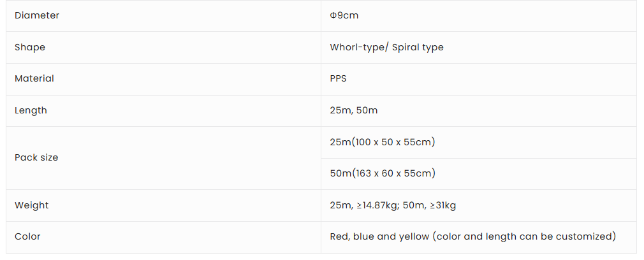Click the 'Shape' label cell
The height and width of the screenshot is (260, 644).
30,47
